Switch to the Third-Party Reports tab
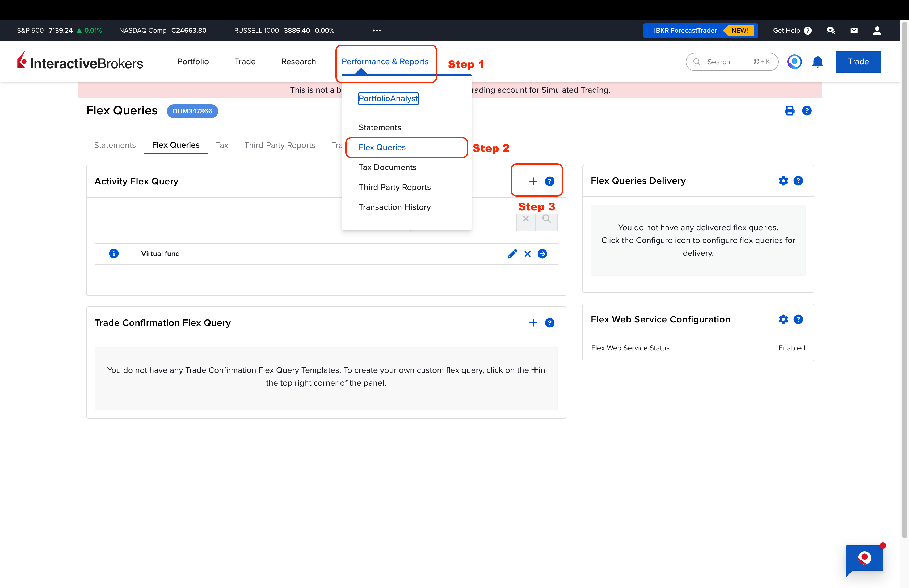 [280, 145]
